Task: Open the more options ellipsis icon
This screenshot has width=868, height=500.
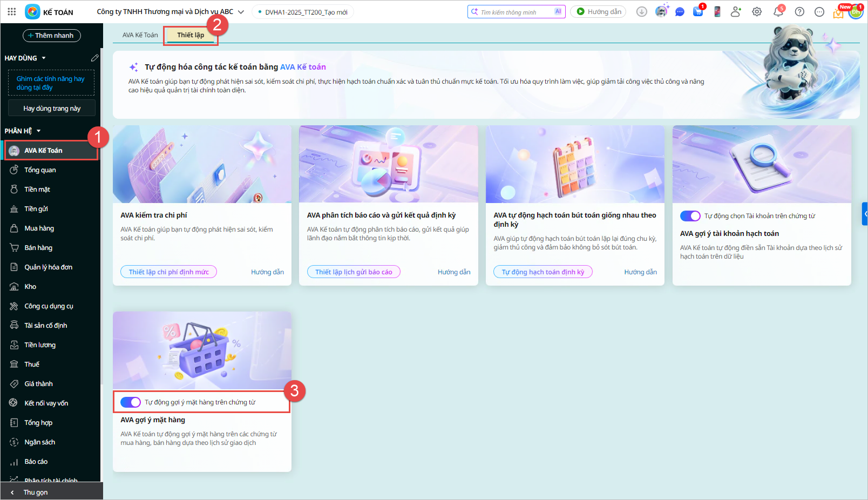Action: coord(819,12)
